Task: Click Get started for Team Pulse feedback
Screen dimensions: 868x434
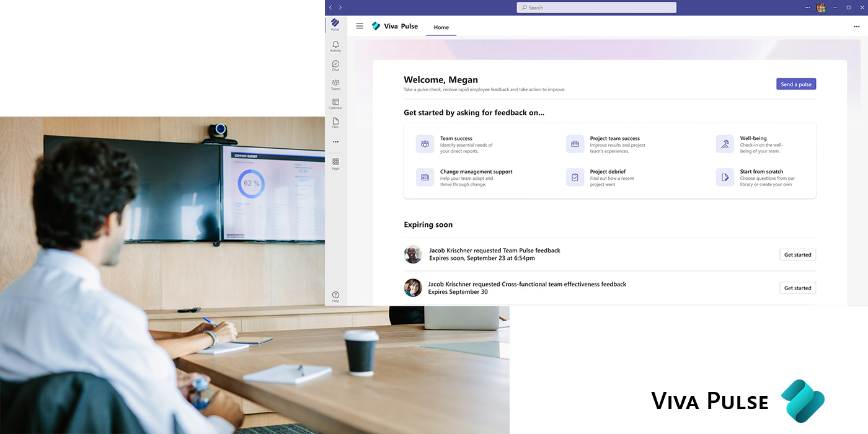Action: [x=797, y=255]
